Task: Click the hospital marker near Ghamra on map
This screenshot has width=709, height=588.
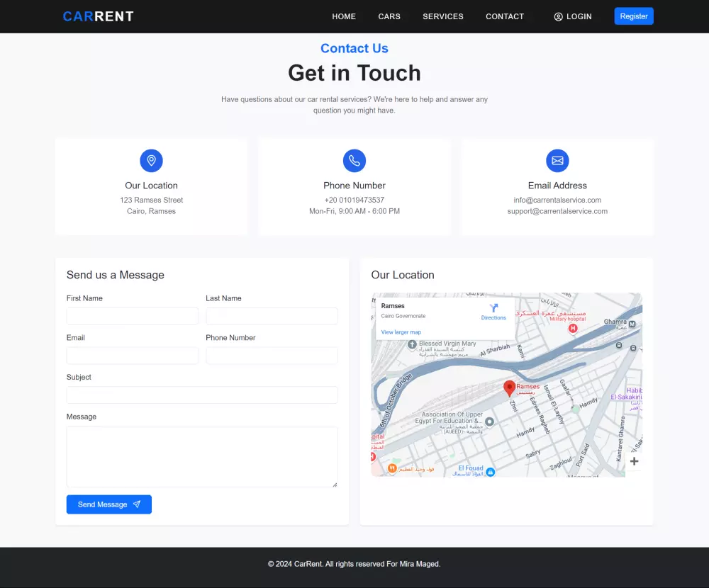Action: pos(573,328)
